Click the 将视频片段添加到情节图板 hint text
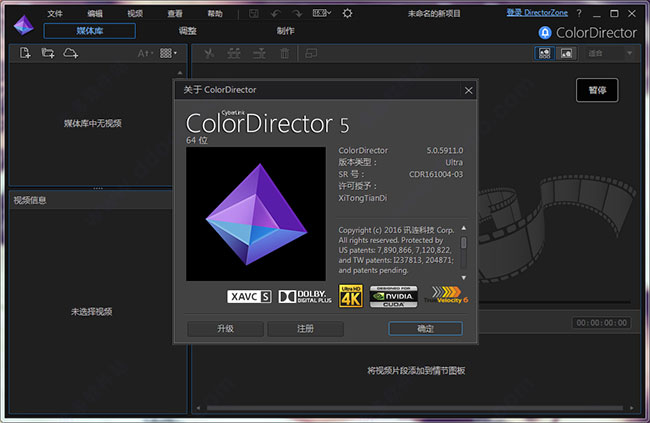This screenshot has height=423, width=650. [416, 371]
